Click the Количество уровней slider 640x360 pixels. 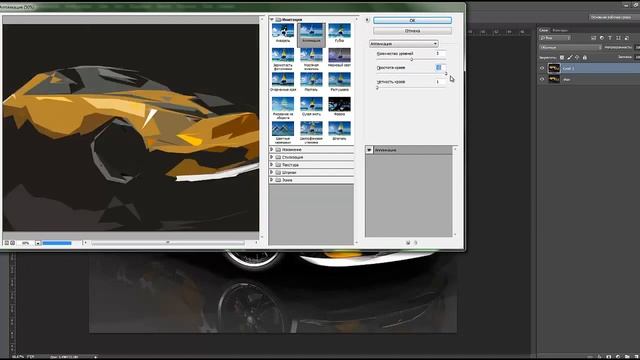411,60
